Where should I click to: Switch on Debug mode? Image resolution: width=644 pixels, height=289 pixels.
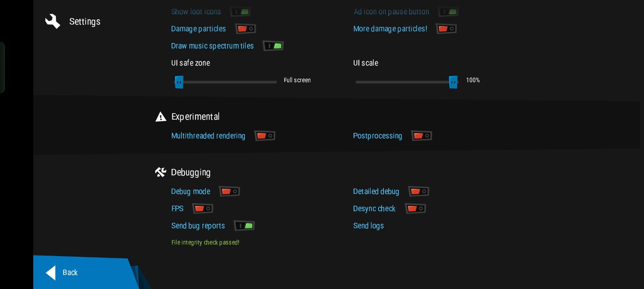pyautogui.click(x=230, y=191)
